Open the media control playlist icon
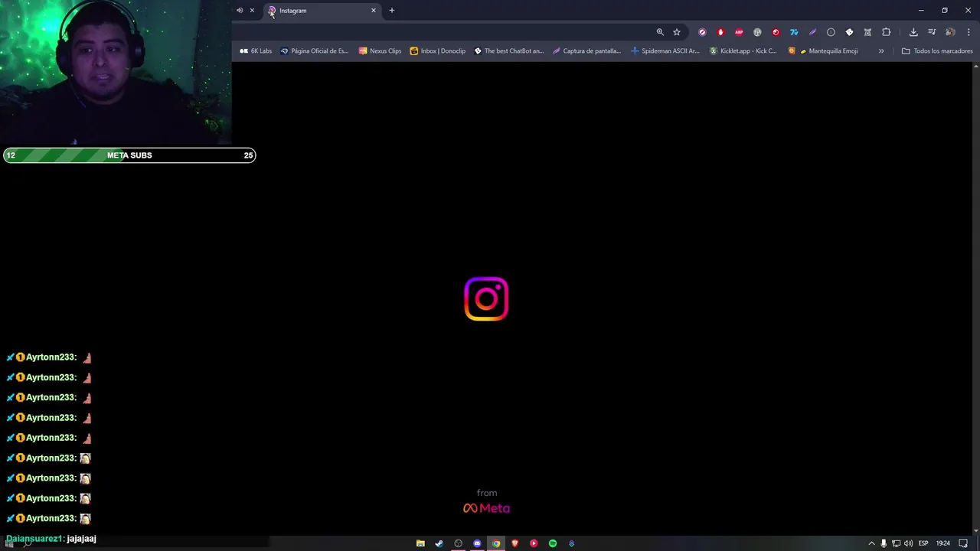The image size is (980, 551). [932, 32]
